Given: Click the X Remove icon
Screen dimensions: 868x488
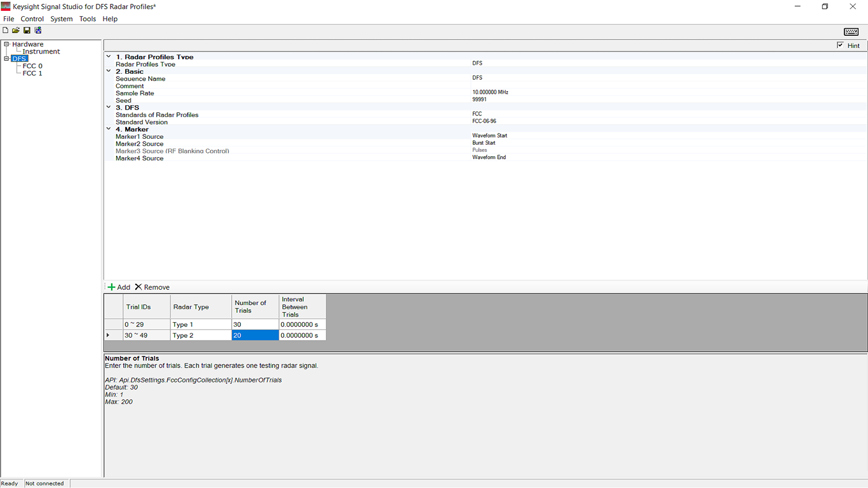Looking at the screenshot, I should 138,287.
